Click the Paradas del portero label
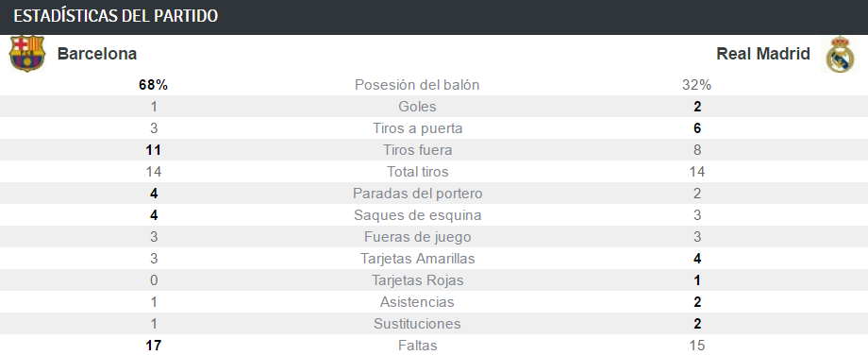 pos(417,194)
